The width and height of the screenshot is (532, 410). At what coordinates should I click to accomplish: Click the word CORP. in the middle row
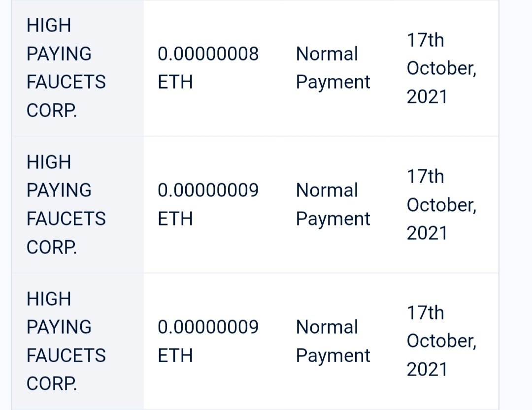[x=51, y=247]
